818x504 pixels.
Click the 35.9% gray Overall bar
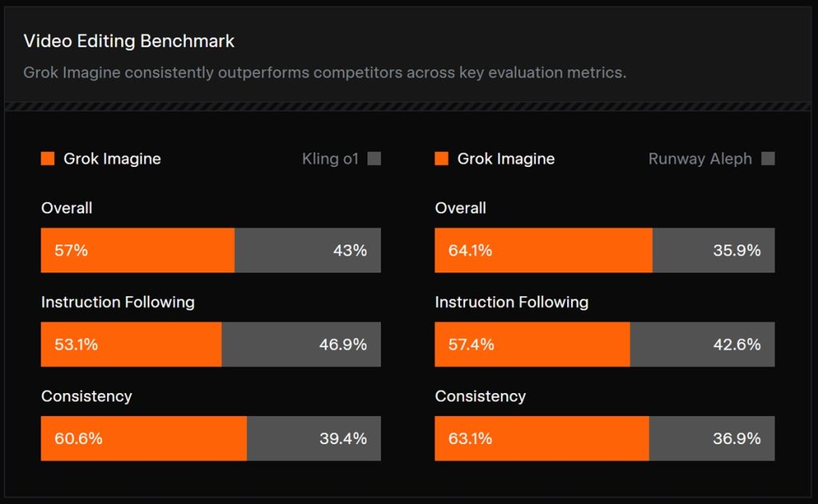pyautogui.click(x=713, y=251)
